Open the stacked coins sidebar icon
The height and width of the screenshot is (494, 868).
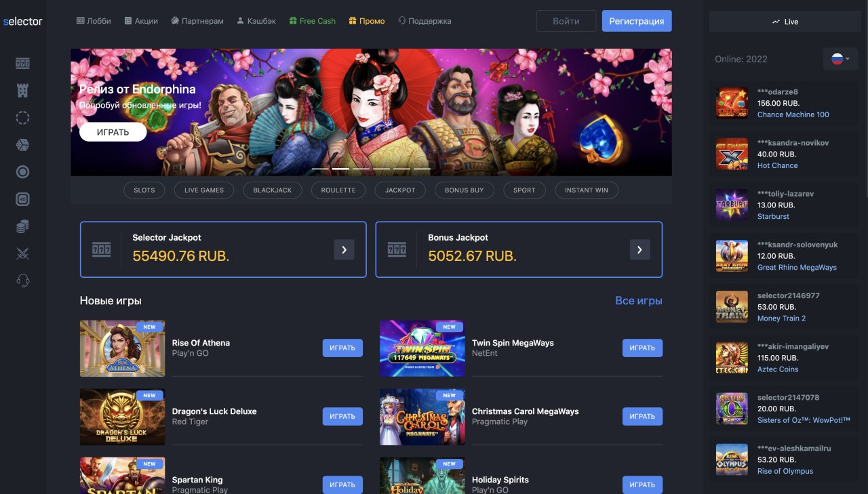[x=22, y=226]
